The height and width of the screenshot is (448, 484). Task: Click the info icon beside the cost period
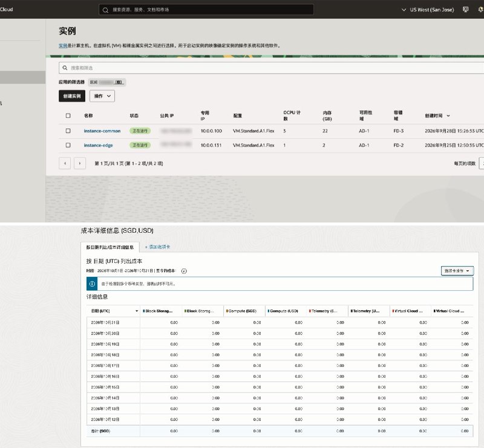point(184,271)
